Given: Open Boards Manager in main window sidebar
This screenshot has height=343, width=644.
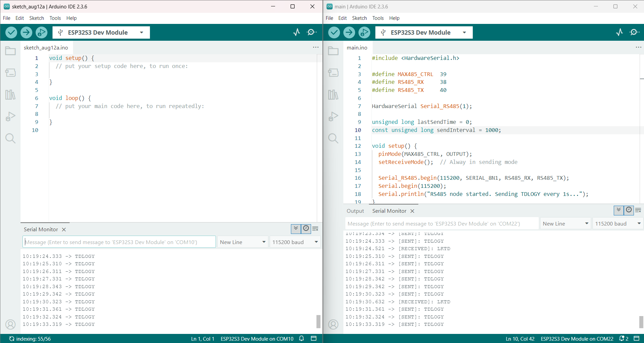Looking at the screenshot, I should [x=333, y=73].
